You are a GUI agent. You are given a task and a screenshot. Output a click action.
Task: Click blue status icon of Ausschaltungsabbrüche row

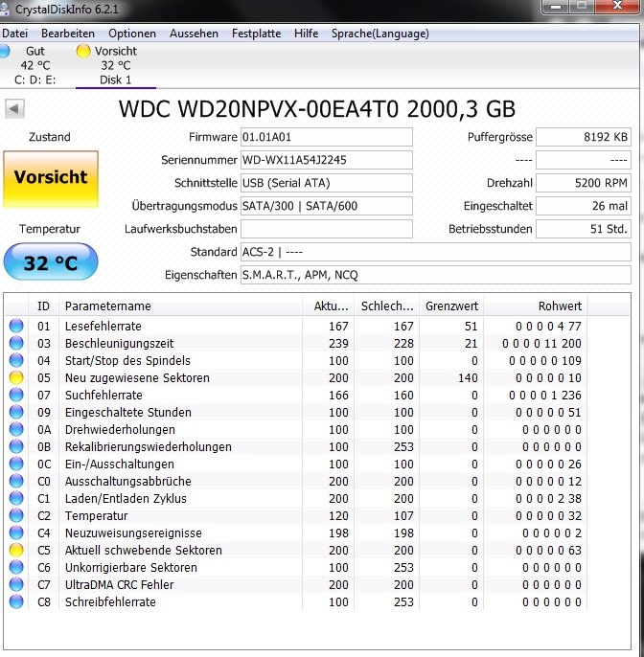coord(16,481)
